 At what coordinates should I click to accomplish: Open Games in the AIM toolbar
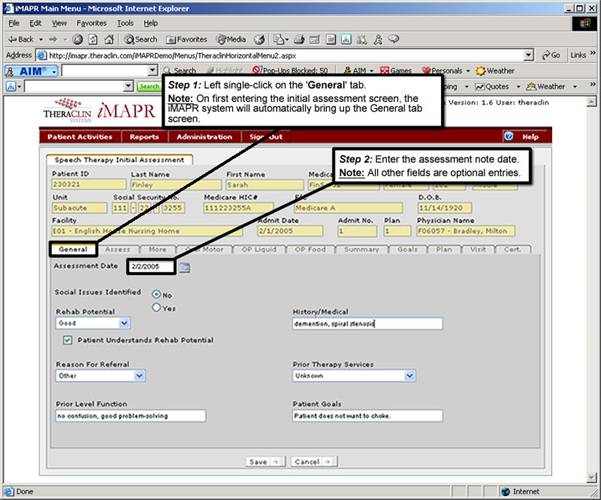[x=396, y=71]
